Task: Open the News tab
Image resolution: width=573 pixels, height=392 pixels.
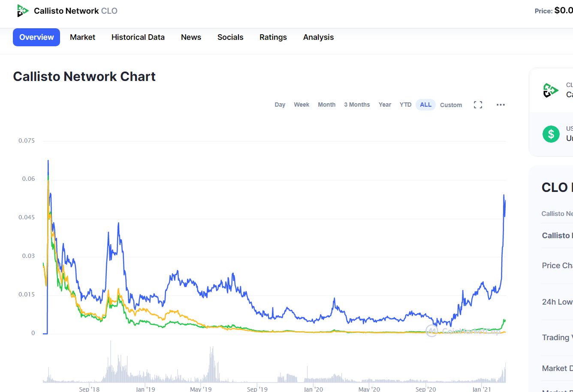Action: (191, 37)
